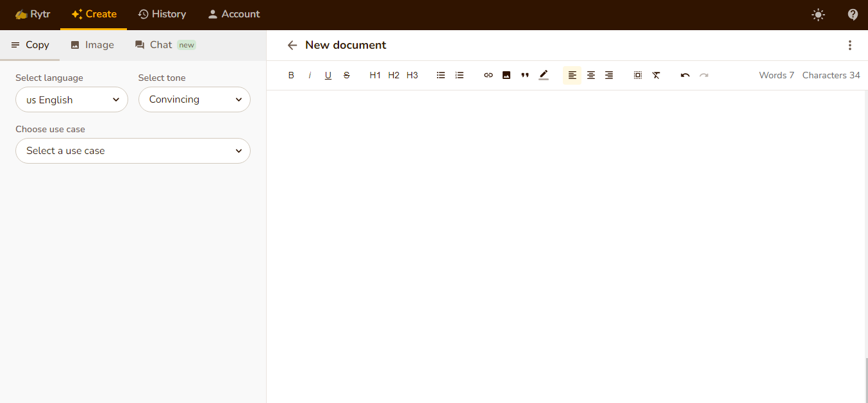The image size is (868, 403).
Task: Expand the Convincing tone dropdown
Action: click(194, 99)
